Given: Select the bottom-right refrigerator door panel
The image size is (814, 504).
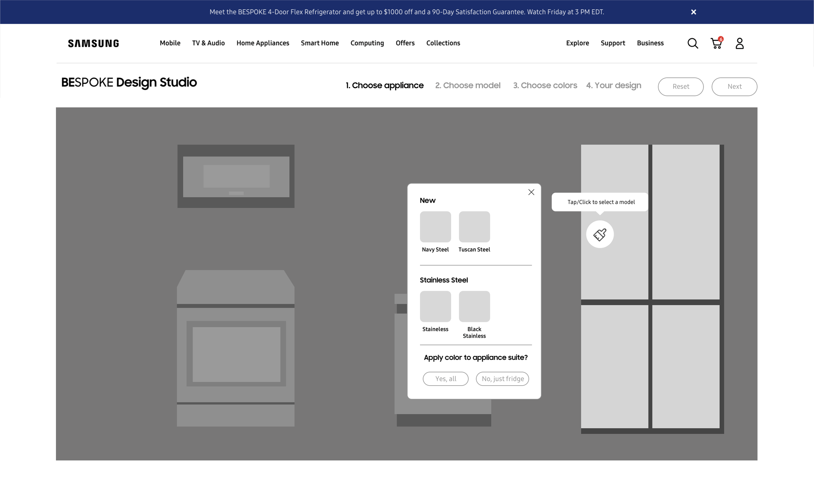Looking at the screenshot, I should (686, 367).
